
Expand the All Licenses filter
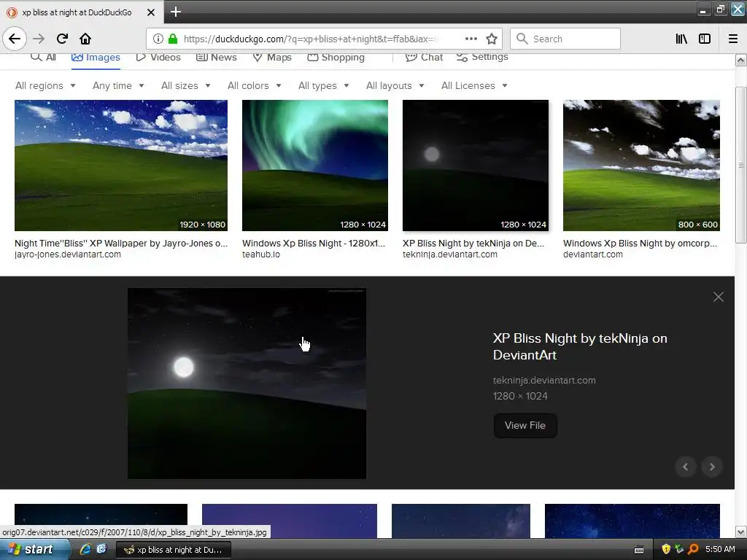tap(474, 86)
